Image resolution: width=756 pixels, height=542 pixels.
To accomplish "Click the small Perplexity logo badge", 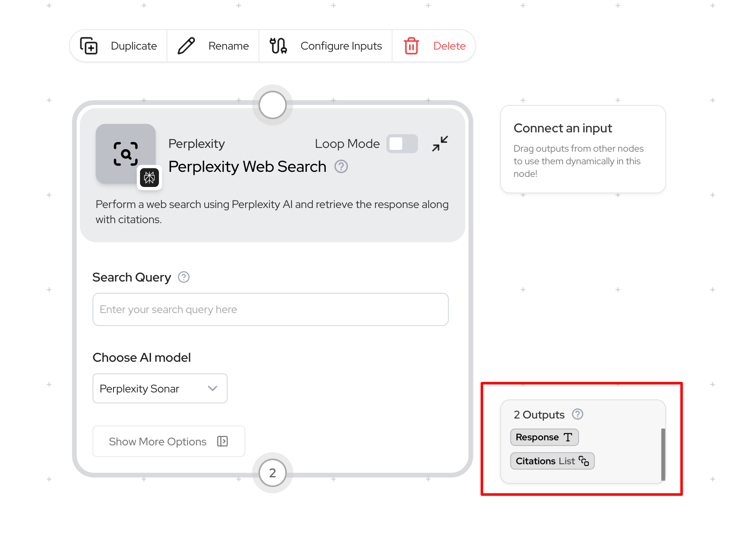I will click(149, 178).
